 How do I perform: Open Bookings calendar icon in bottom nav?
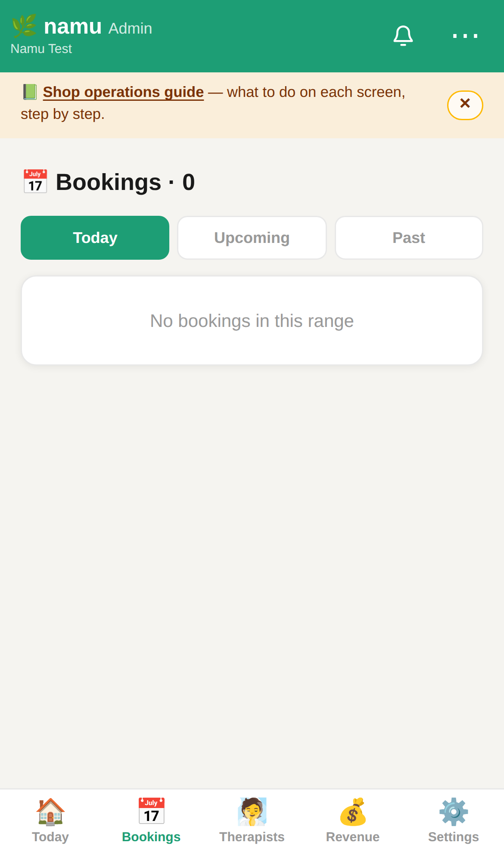(x=151, y=811)
